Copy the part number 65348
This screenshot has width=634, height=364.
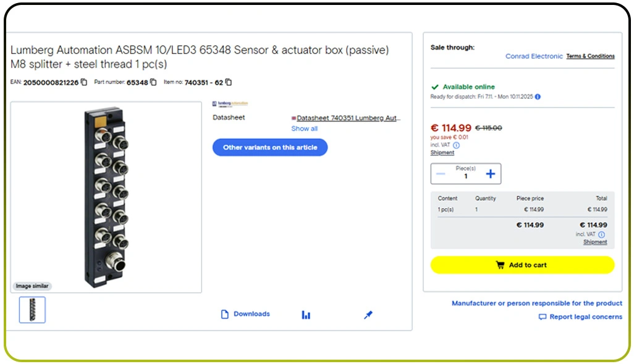(x=153, y=82)
